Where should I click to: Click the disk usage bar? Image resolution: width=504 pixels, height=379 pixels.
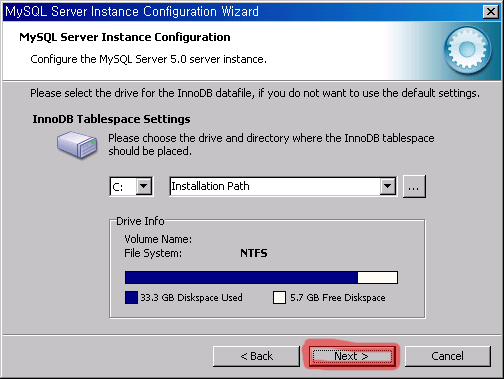pos(261,277)
